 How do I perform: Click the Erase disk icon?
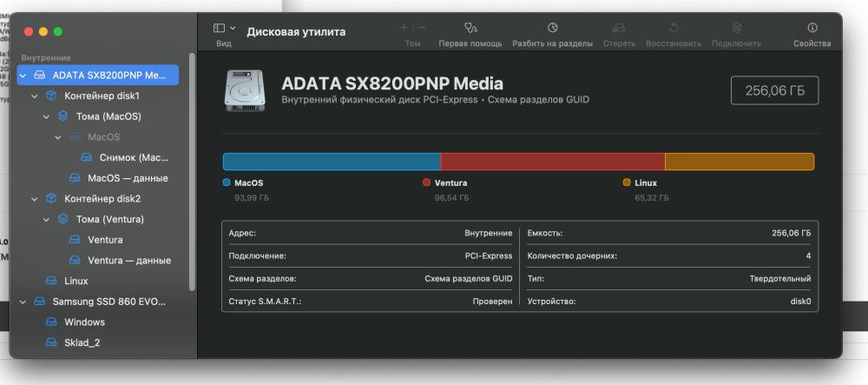pyautogui.click(x=619, y=28)
